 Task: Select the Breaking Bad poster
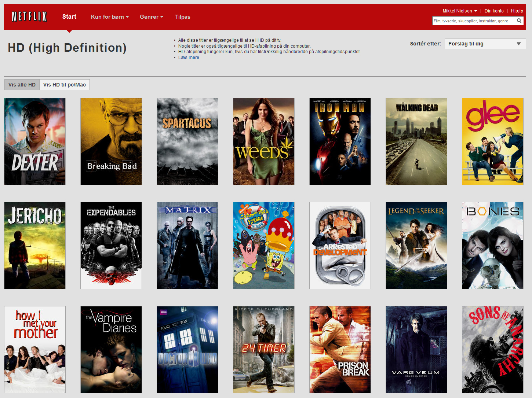[111, 141]
